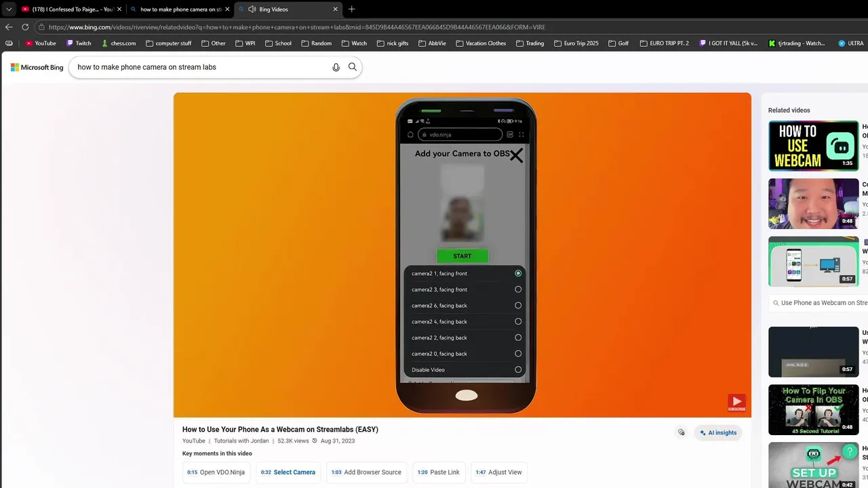This screenshot has height=488, width=868.
Task: Jump to 0:32 Select Camera moment
Action: tap(288, 472)
